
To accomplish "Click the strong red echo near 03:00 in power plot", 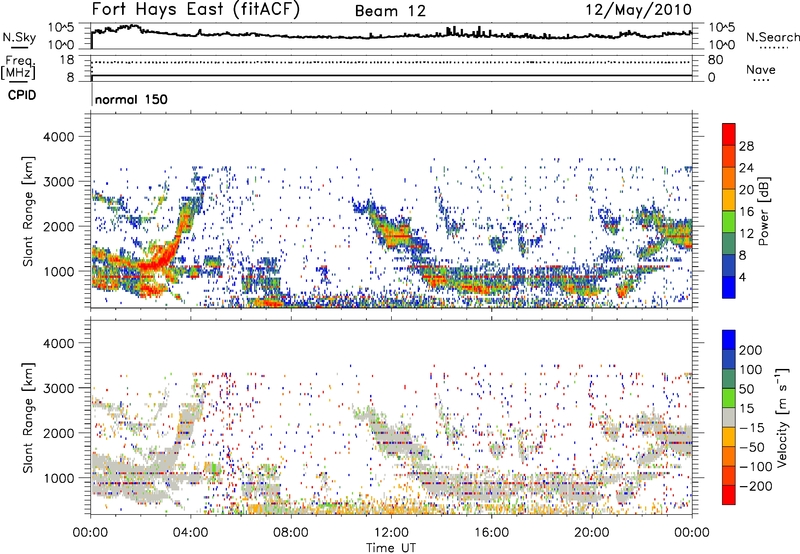I will point(162,259).
